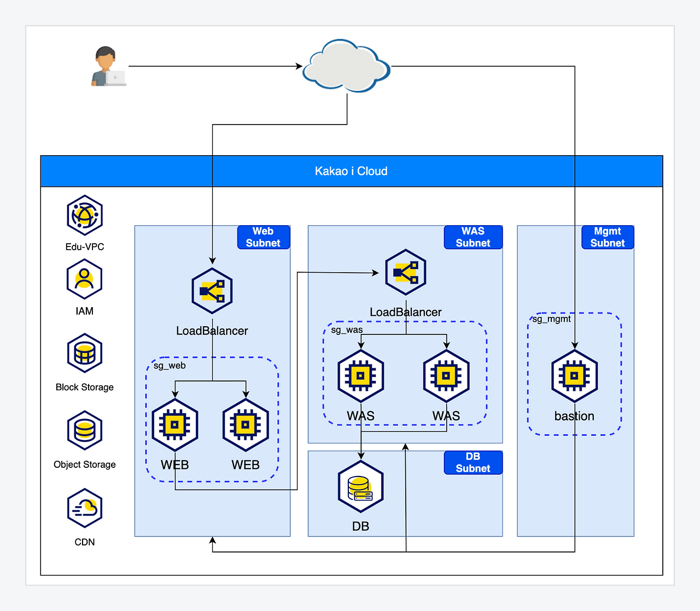This screenshot has height=611, width=700.
Task: Click the WAS Subnet LoadBalancer icon
Action: pos(406,272)
